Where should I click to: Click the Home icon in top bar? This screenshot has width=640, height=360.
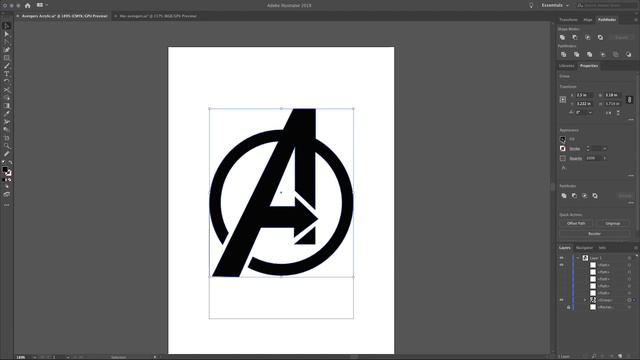click(x=28, y=6)
